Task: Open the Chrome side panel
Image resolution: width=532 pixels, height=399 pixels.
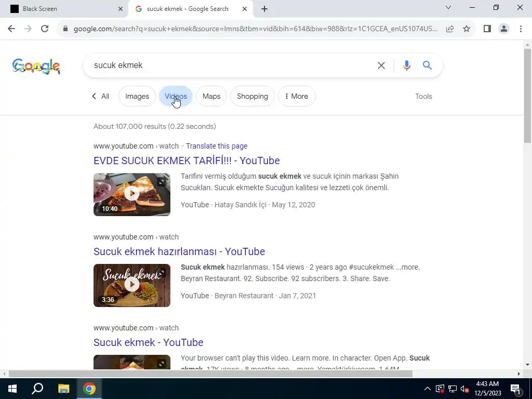Action: tap(487, 29)
